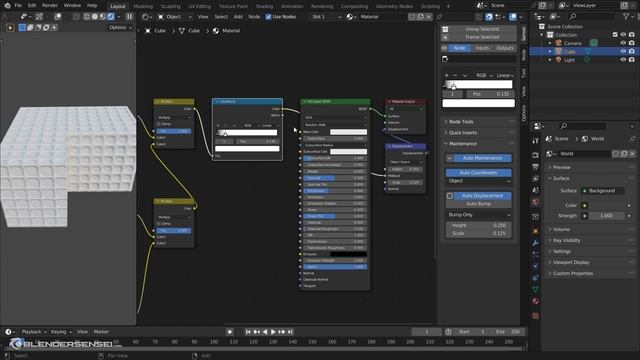Open the Material properties tab icon
This screenshot has width=640, height=360.
(536, 301)
